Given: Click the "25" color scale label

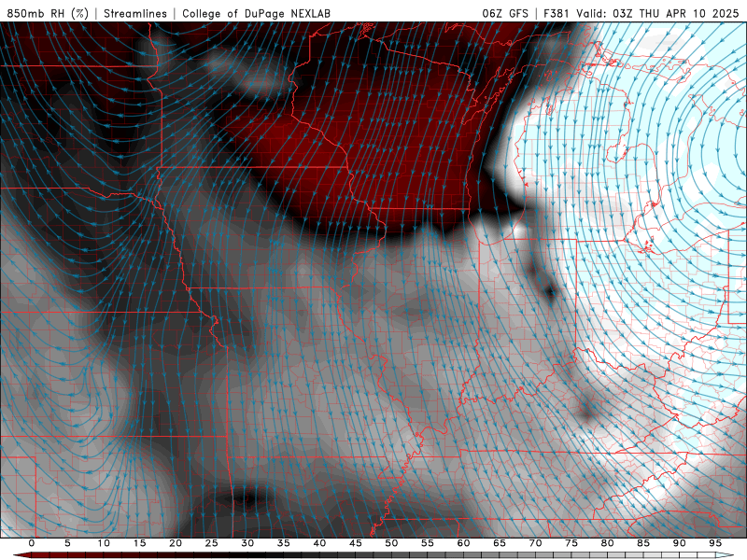Looking at the screenshot, I should [x=211, y=543].
